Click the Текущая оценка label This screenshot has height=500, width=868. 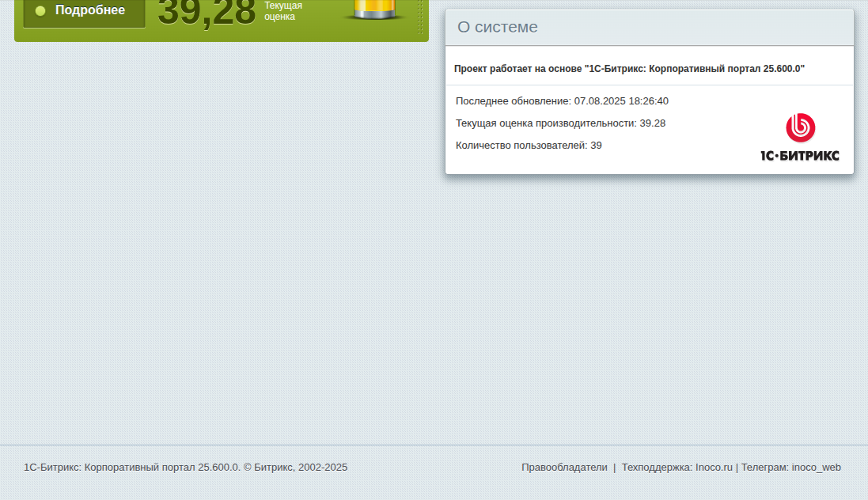pos(283,11)
